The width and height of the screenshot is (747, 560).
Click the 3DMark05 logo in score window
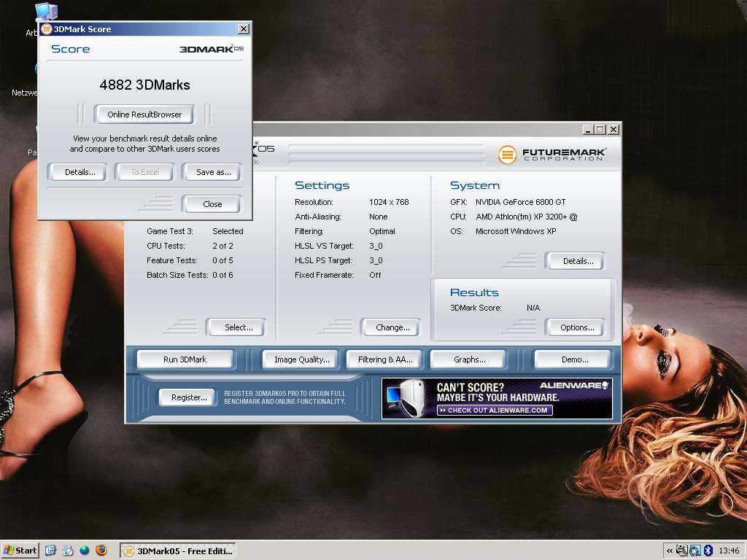211,49
